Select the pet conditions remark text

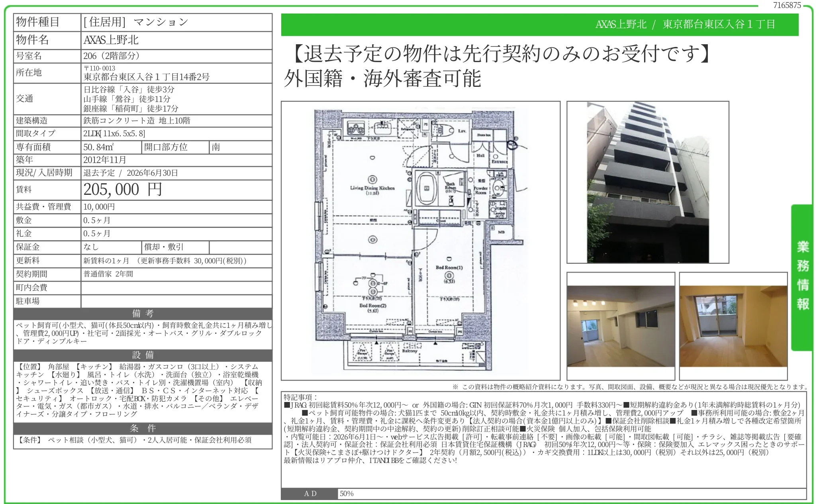(143, 333)
